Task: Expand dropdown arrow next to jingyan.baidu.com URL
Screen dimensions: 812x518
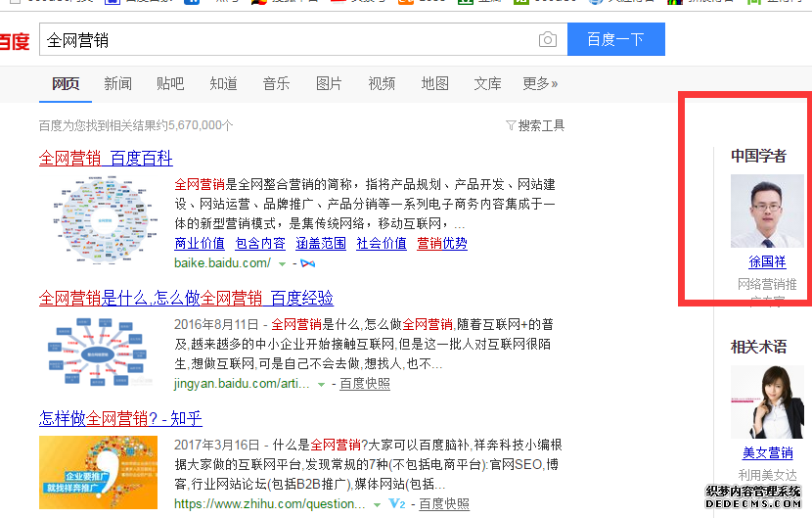Action: (x=321, y=385)
